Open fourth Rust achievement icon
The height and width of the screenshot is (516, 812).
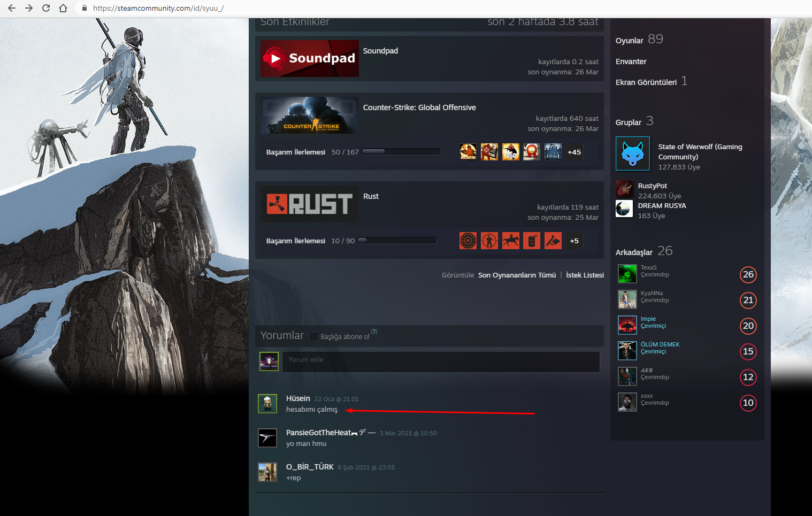(532, 241)
